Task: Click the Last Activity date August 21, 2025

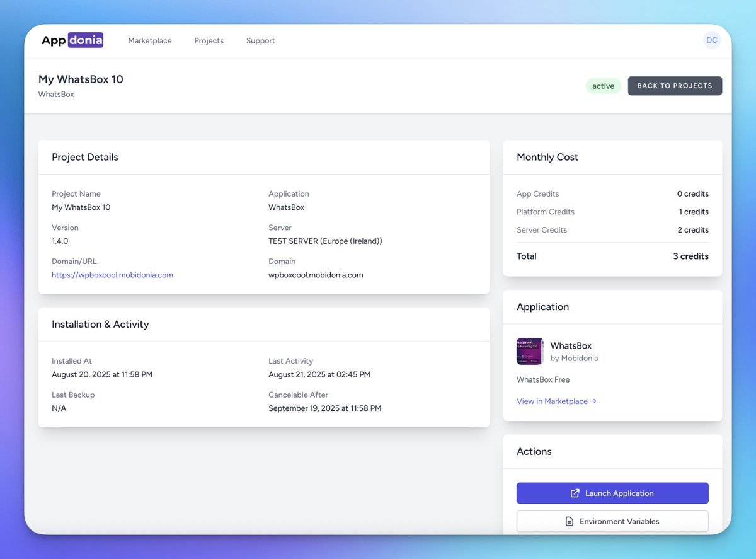Action: (x=319, y=374)
